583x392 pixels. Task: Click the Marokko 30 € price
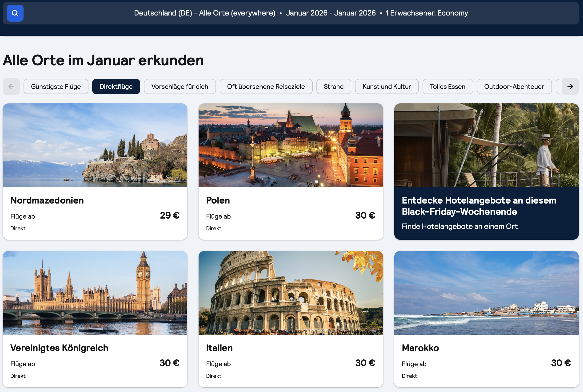tap(561, 363)
